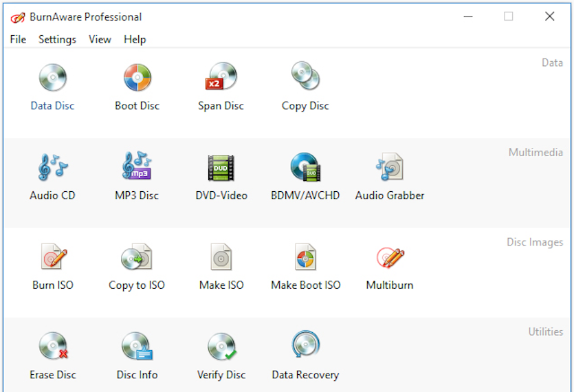Open the Data Disc tool icon

tap(53, 77)
